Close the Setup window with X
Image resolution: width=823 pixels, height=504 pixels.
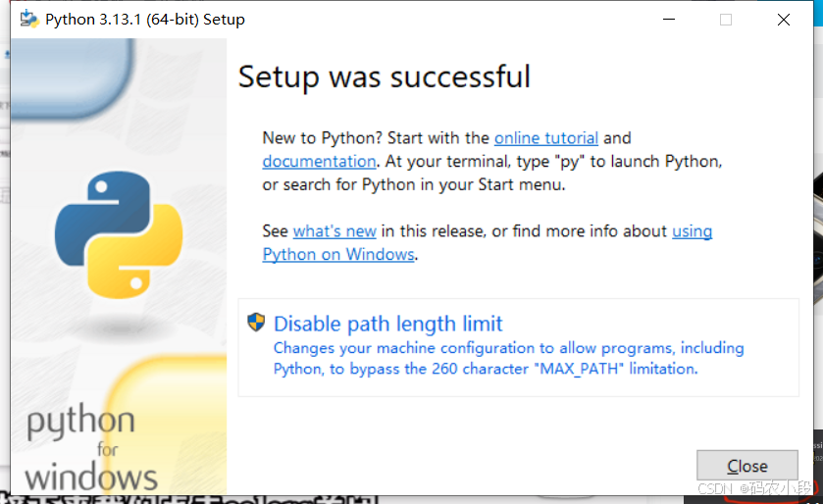[x=783, y=20]
